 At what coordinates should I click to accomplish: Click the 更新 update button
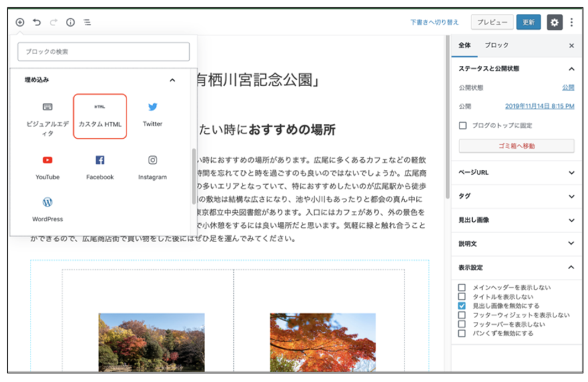click(528, 22)
